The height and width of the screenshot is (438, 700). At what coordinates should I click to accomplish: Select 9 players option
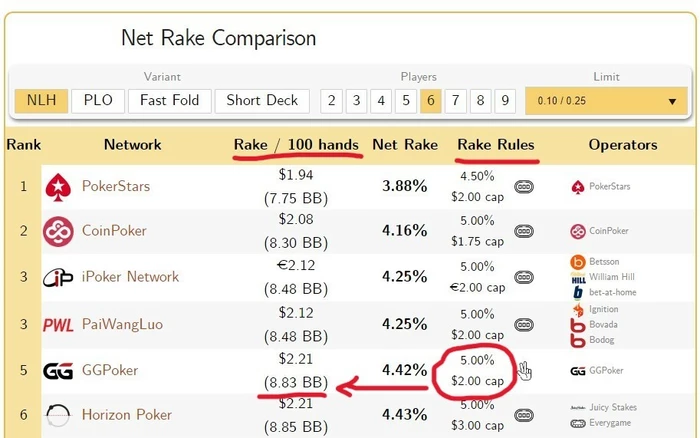(505, 101)
